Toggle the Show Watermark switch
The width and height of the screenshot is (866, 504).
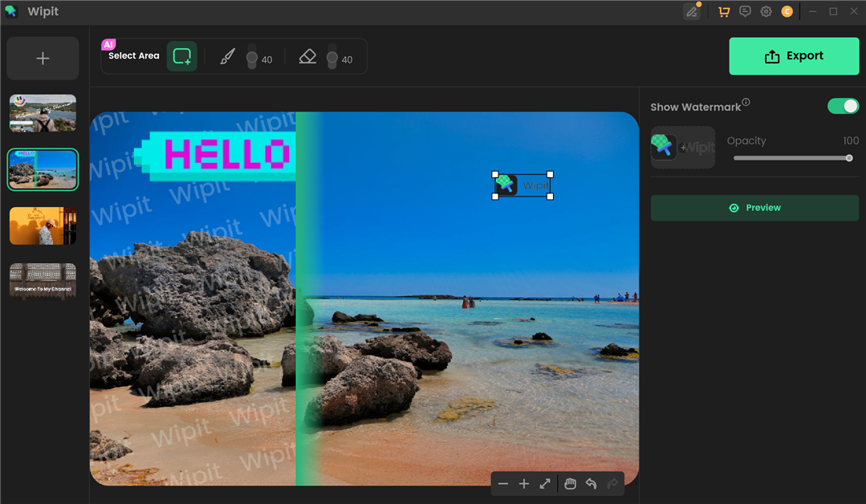843,107
